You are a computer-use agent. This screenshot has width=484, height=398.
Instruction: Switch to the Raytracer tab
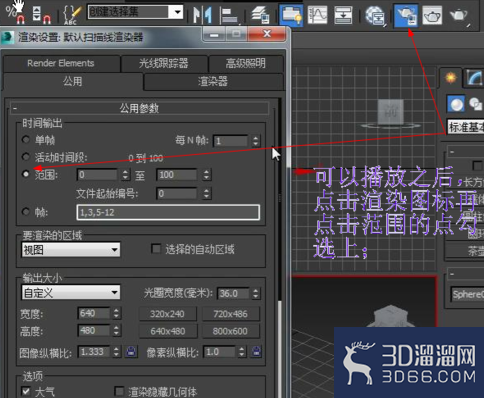click(x=164, y=63)
